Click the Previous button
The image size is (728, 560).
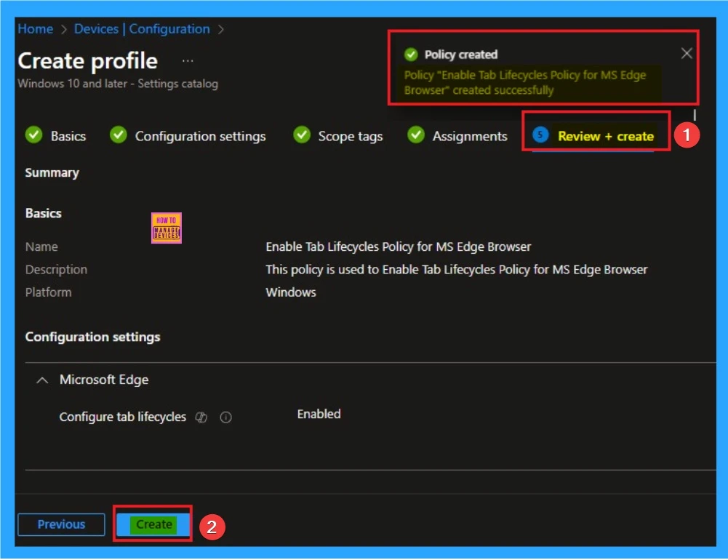click(x=61, y=524)
